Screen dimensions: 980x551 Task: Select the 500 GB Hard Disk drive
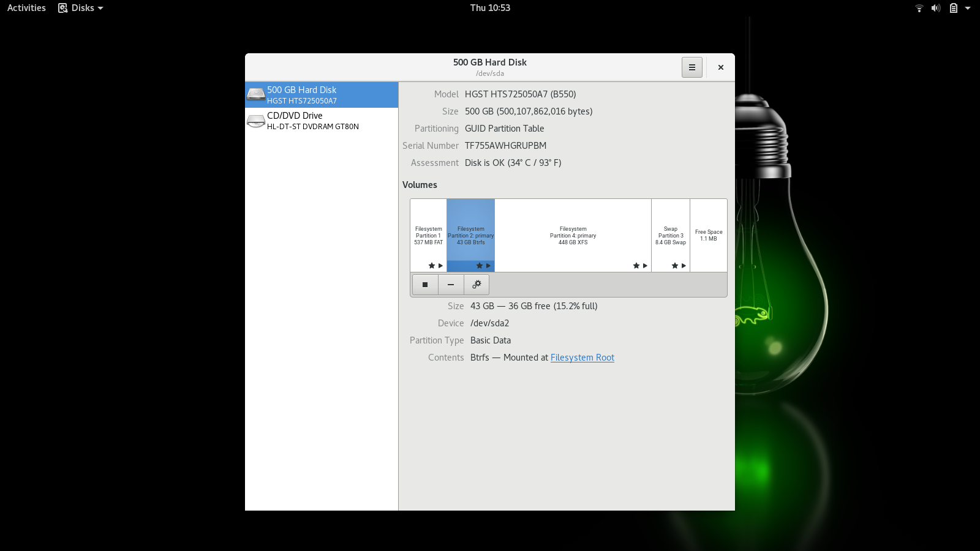(322, 95)
